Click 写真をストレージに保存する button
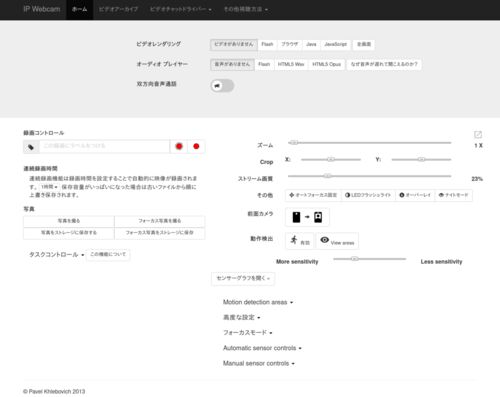This screenshot has width=500, height=397. [x=69, y=233]
